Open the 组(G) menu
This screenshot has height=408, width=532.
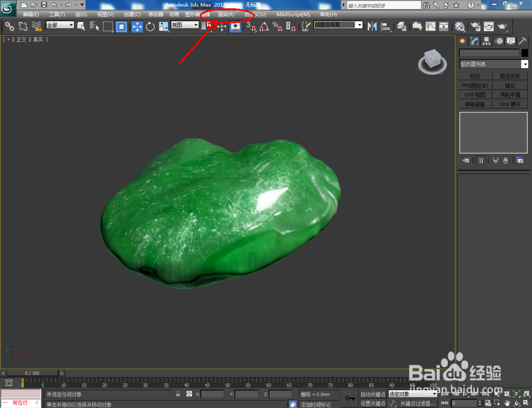[x=81, y=14]
